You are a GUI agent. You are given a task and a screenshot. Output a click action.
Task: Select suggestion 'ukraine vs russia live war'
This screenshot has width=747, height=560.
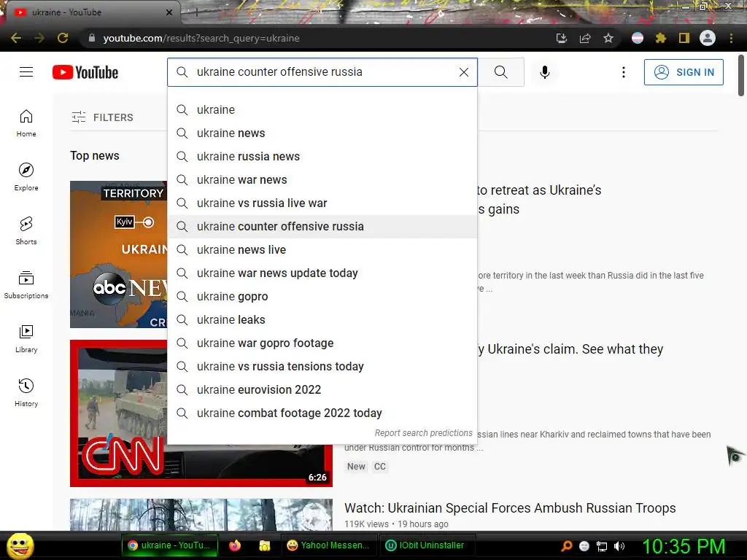coord(322,203)
